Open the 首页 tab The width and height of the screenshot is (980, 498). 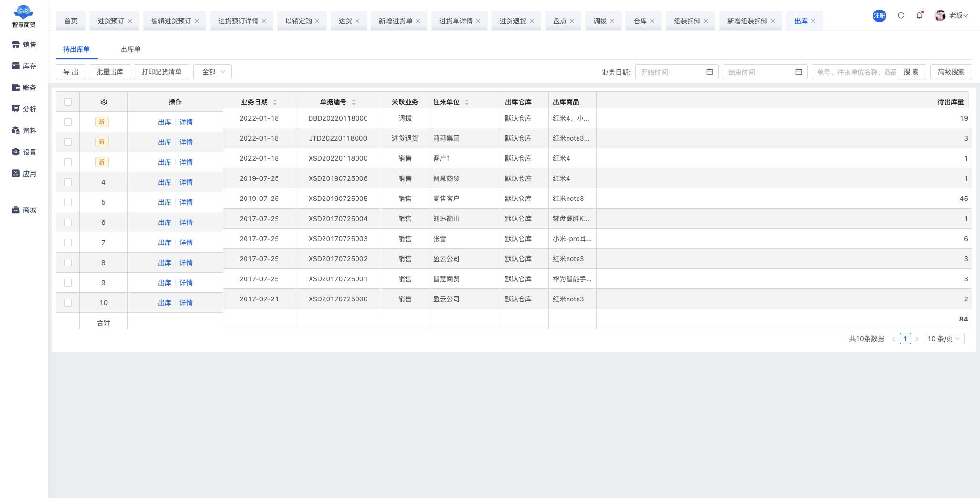(71, 21)
